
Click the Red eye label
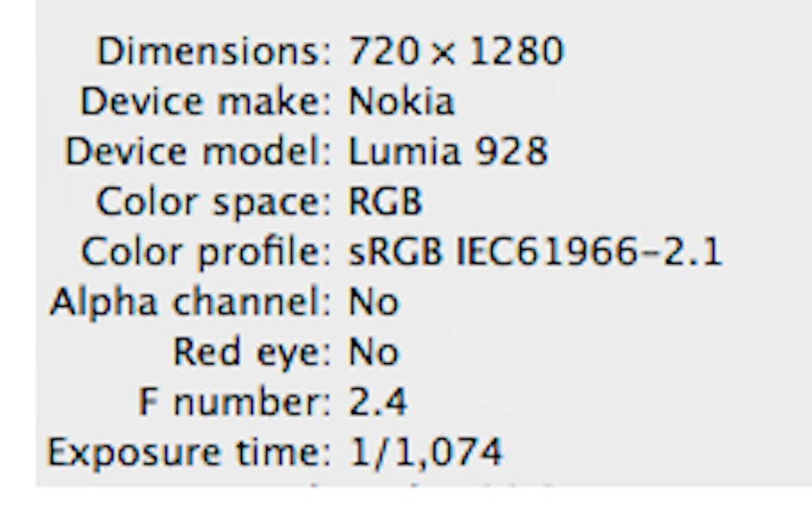[252, 353]
